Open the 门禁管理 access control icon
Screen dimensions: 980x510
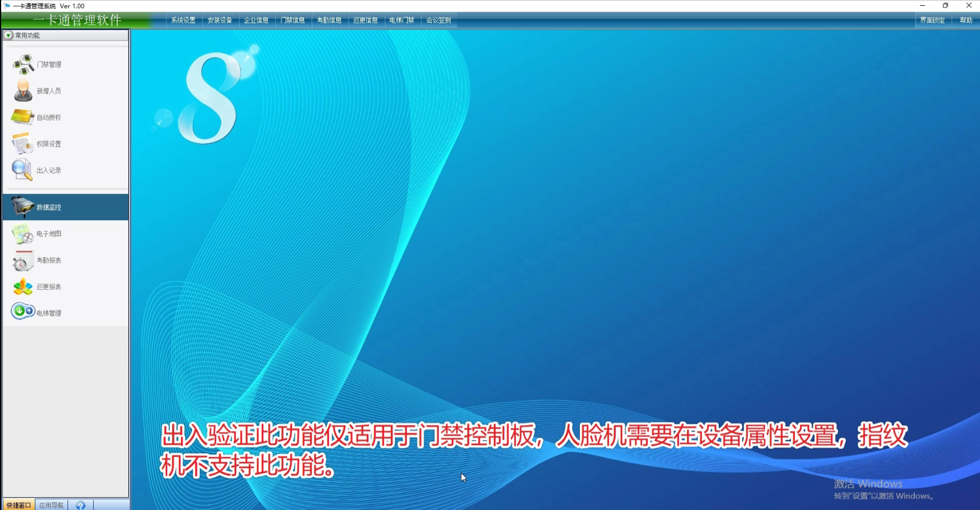pyautogui.click(x=23, y=64)
